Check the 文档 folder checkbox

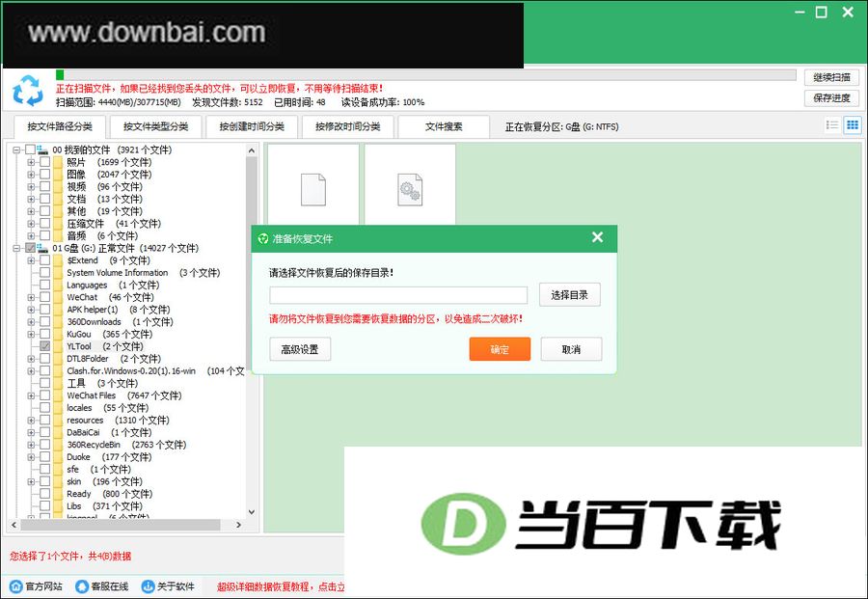44,199
